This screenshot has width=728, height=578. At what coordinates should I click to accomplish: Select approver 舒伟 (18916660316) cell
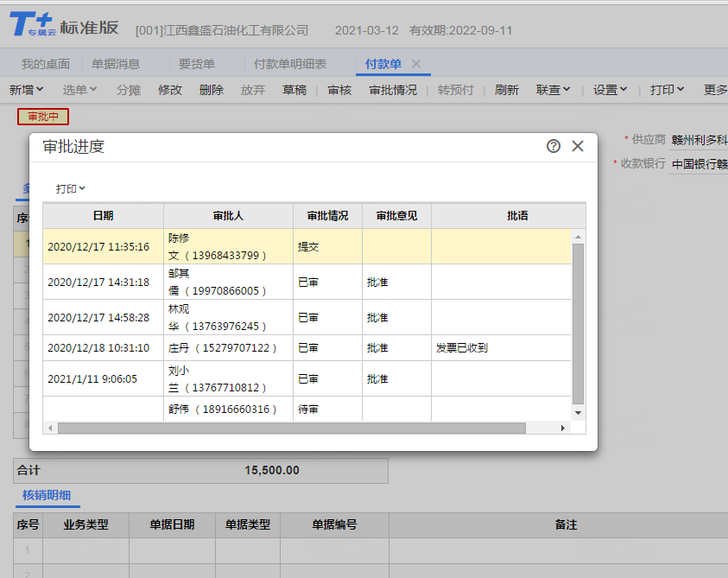pyautogui.click(x=228, y=410)
